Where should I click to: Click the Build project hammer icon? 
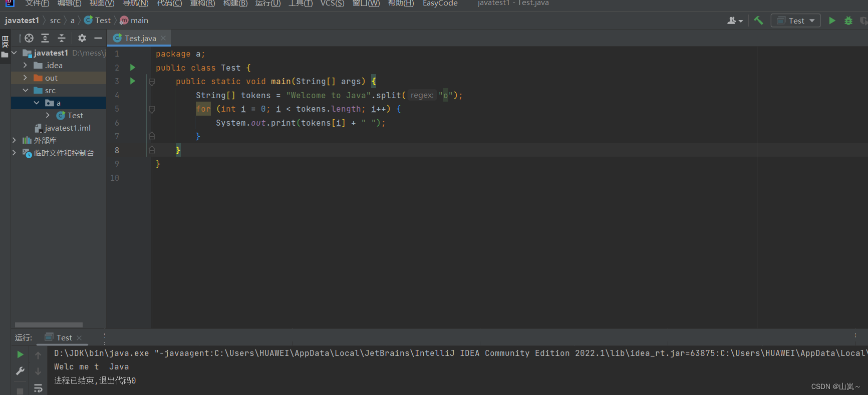758,21
